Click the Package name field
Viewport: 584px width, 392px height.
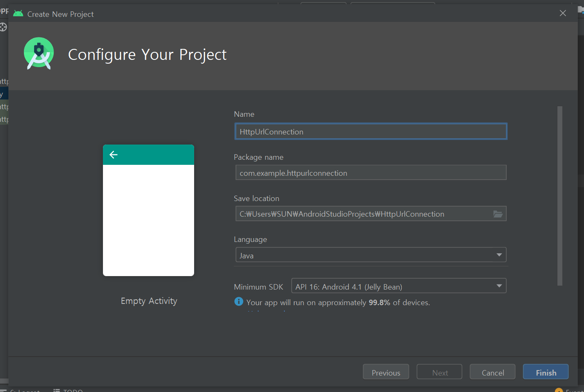371,173
